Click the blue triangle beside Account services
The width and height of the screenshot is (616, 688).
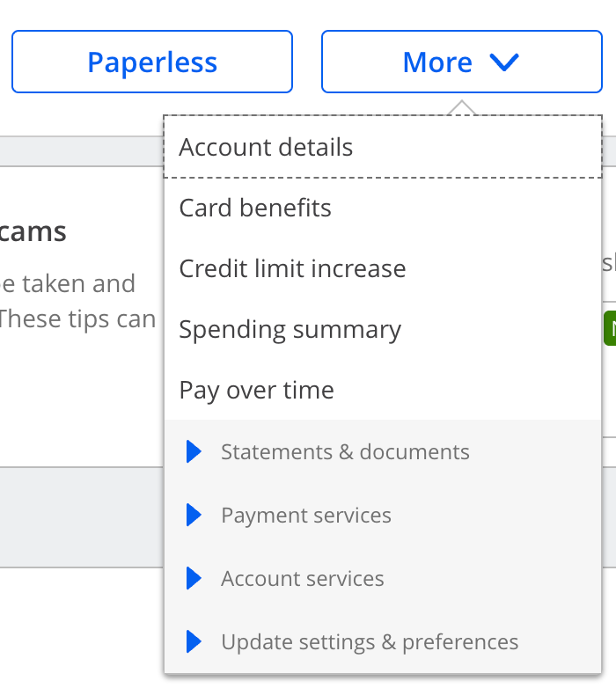[x=194, y=579]
